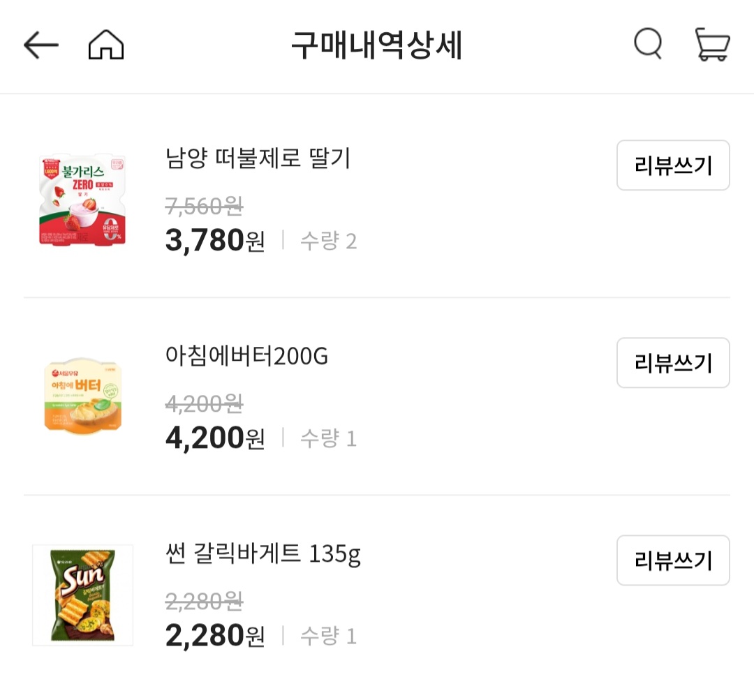Open the 남양 떠불제로 딸기 product name
754x700 pixels.
click(x=258, y=159)
